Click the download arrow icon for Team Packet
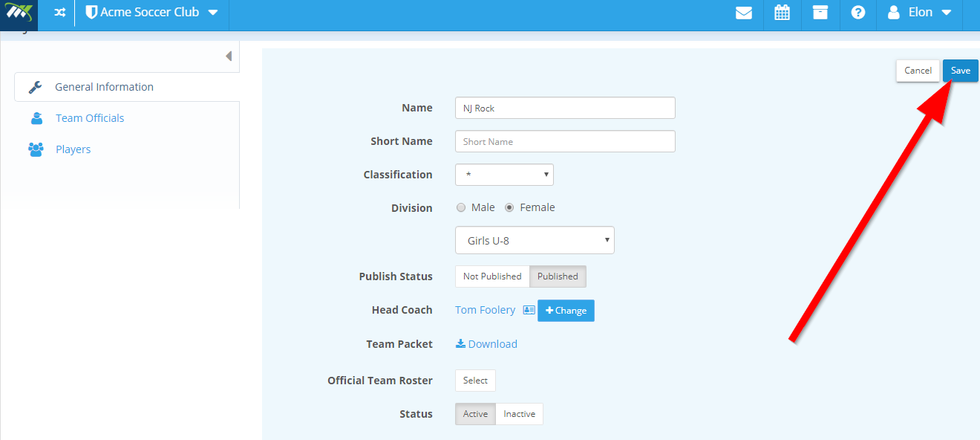 coord(460,343)
